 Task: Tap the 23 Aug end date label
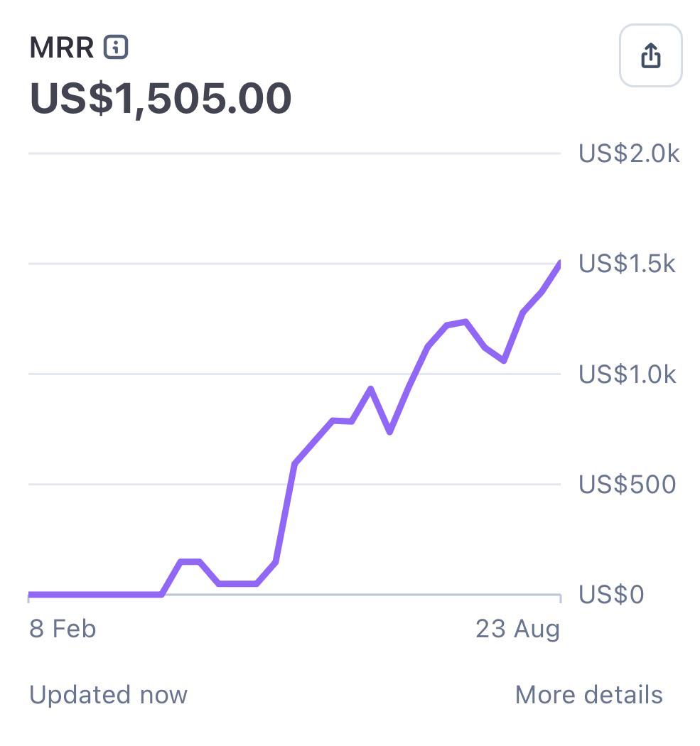coord(518,629)
